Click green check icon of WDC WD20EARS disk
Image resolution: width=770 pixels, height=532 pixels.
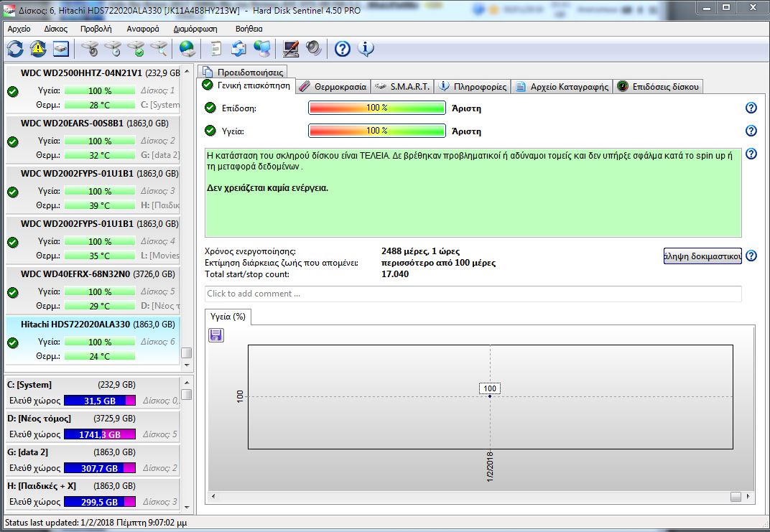click(13, 142)
